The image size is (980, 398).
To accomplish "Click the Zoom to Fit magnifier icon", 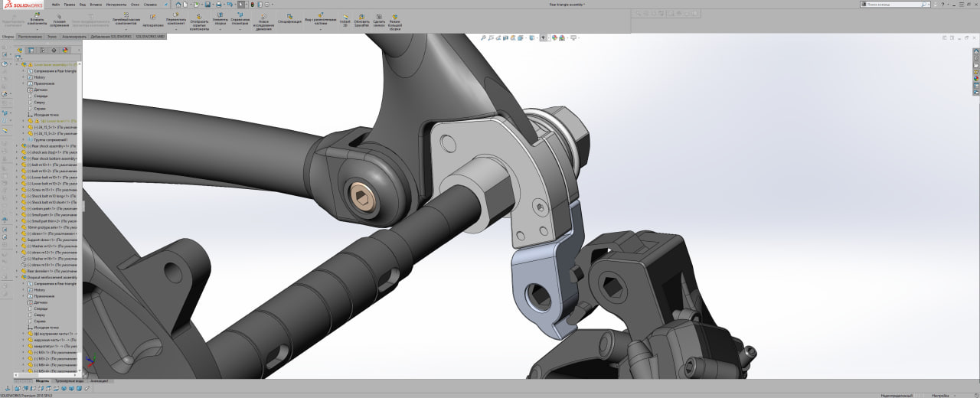I will coord(484,38).
